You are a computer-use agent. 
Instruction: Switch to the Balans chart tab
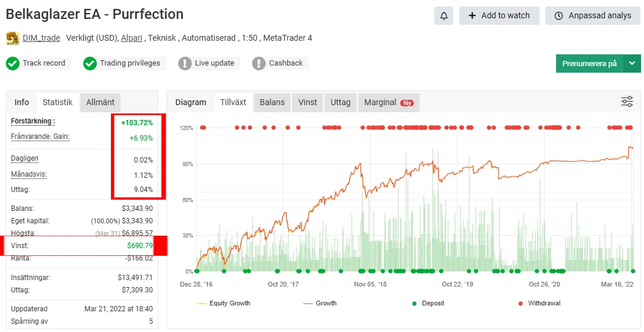(272, 102)
